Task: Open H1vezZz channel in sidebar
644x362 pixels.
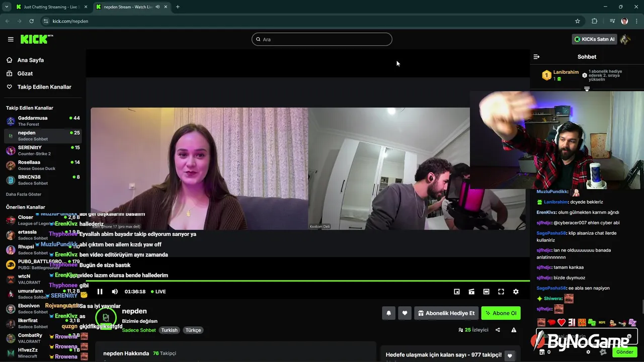Action: (43, 353)
